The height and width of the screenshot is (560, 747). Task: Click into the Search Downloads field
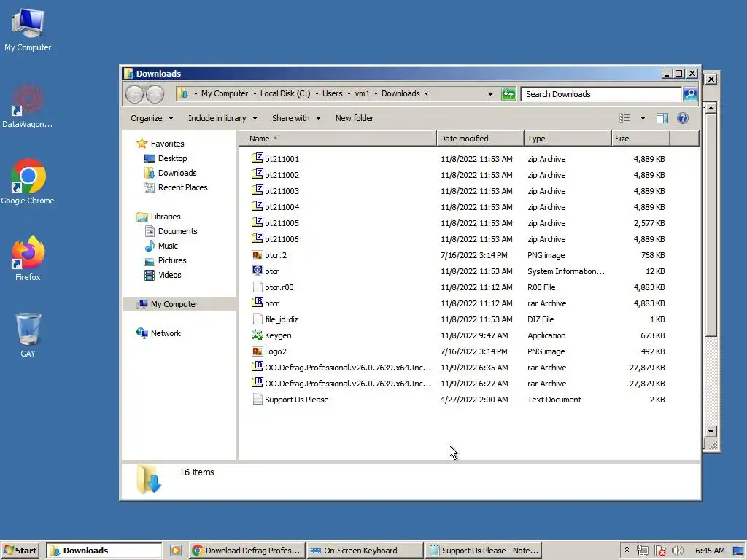pos(601,94)
